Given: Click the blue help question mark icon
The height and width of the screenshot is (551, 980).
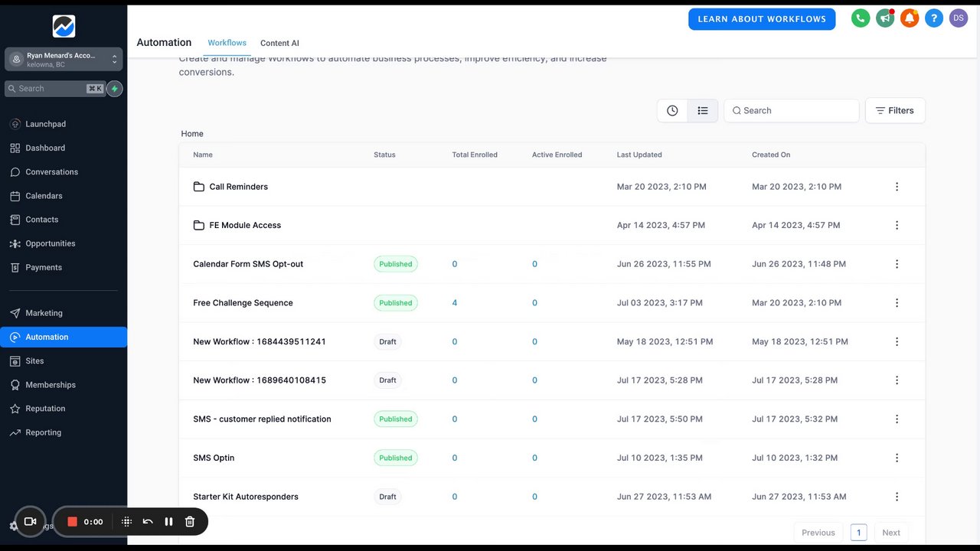Looking at the screenshot, I should pos(934,18).
